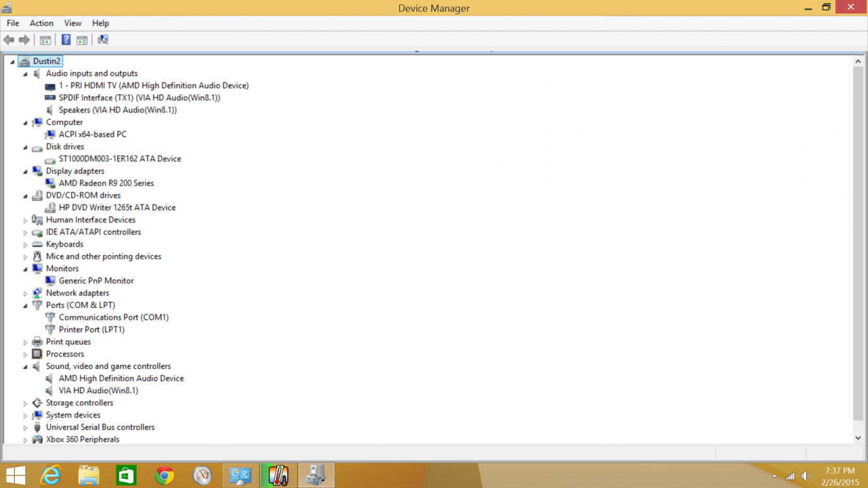Click the vertical scrollbar up arrow
Viewport: 868px width, 488px height.
[x=858, y=61]
